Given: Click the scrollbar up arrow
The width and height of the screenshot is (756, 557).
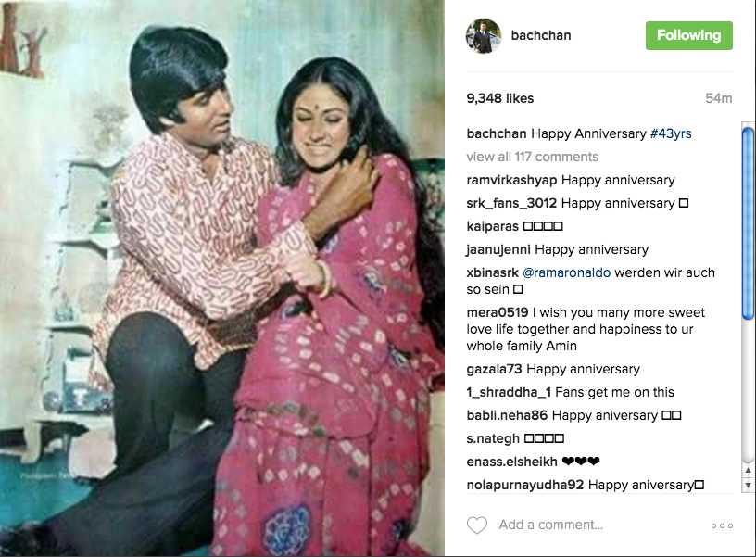Looking at the screenshot, I should click(x=748, y=470).
